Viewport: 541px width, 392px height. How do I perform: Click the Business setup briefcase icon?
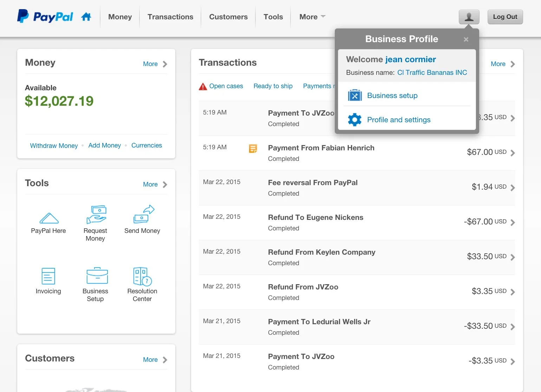pos(355,95)
